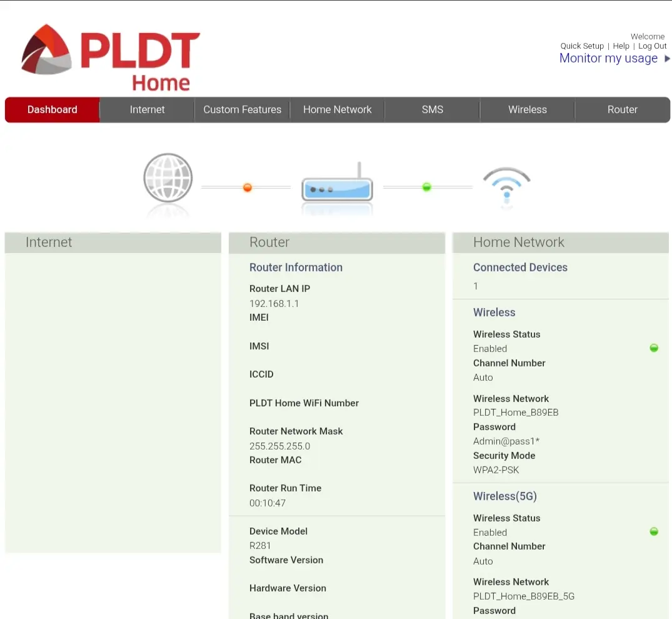Click the Router MAC label
The height and width of the screenshot is (619, 672).
[275, 460]
